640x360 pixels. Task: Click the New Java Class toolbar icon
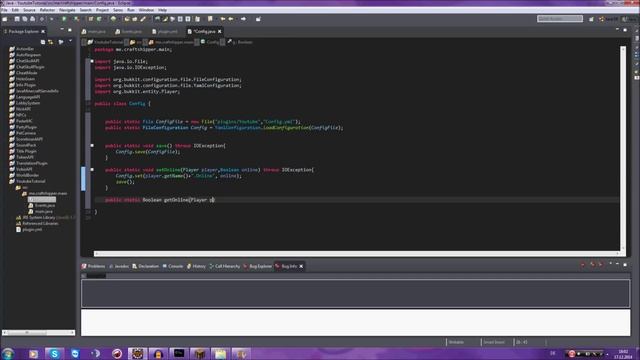click(x=99, y=19)
